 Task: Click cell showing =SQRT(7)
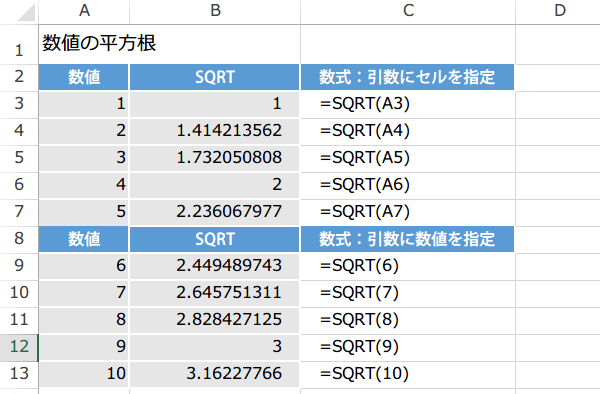click(x=407, y=293)
